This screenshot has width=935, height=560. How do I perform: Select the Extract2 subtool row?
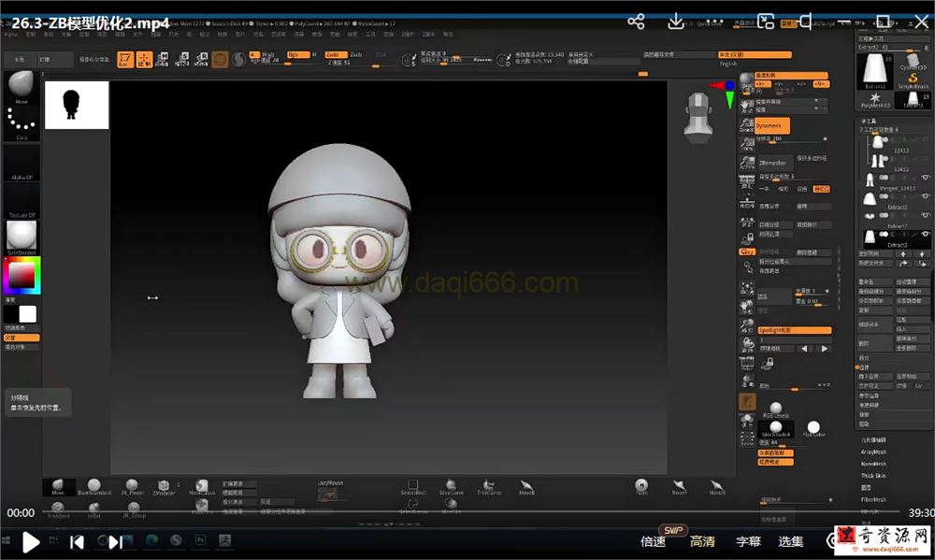[x=897, y=238]
